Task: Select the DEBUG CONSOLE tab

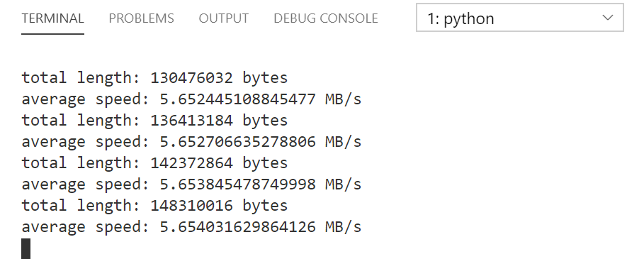Action: click(x=326, y=18)
